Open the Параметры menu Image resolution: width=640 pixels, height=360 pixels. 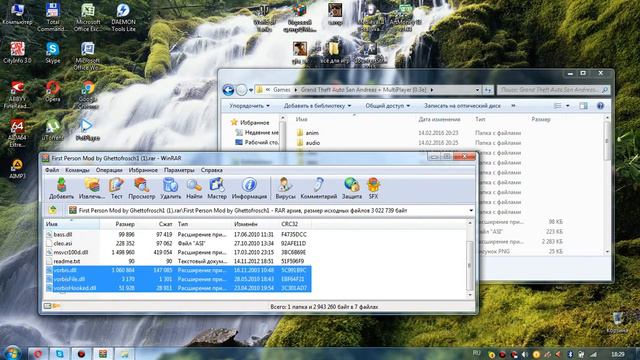pos(179,170)
